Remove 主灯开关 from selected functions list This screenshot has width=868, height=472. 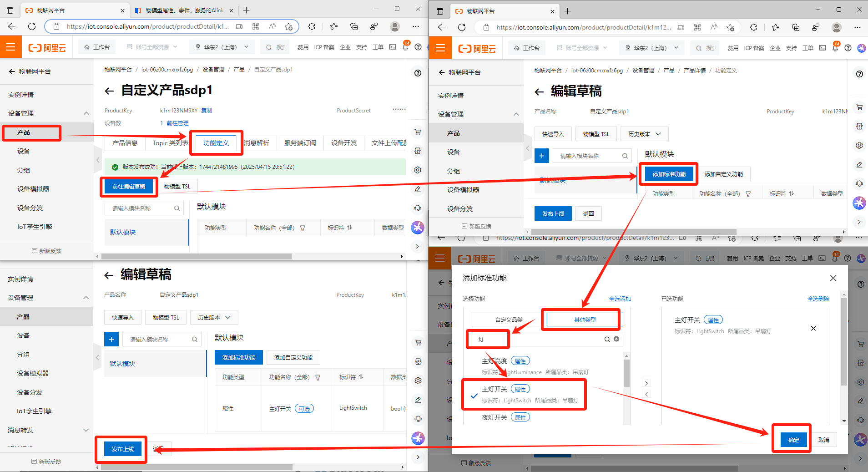pyautogui.click(x=813, y=328)
